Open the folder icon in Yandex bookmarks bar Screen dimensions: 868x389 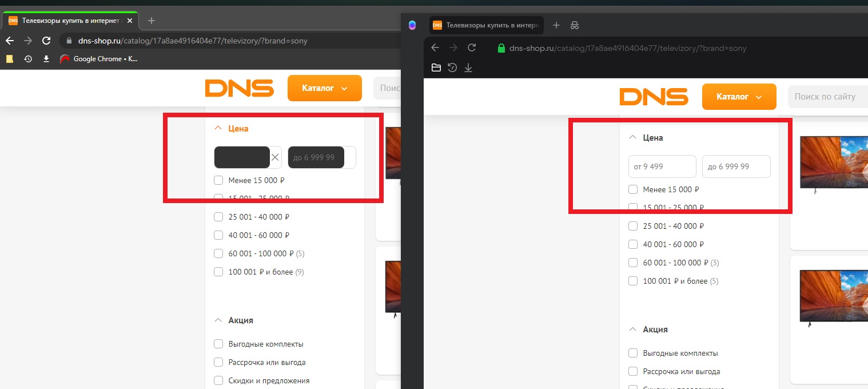(436, 68)
